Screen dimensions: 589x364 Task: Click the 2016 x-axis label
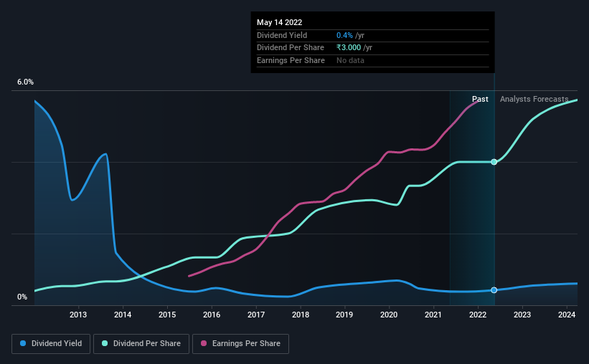[212, 315]
